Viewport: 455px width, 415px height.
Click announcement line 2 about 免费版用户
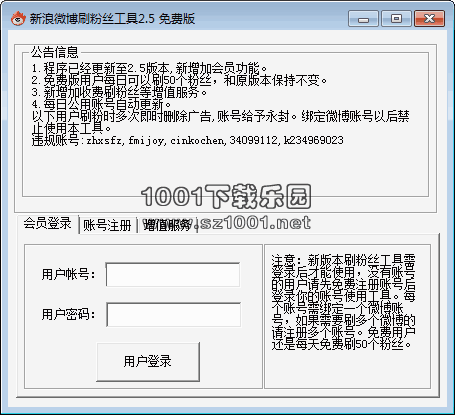click(x=179, y=80)
